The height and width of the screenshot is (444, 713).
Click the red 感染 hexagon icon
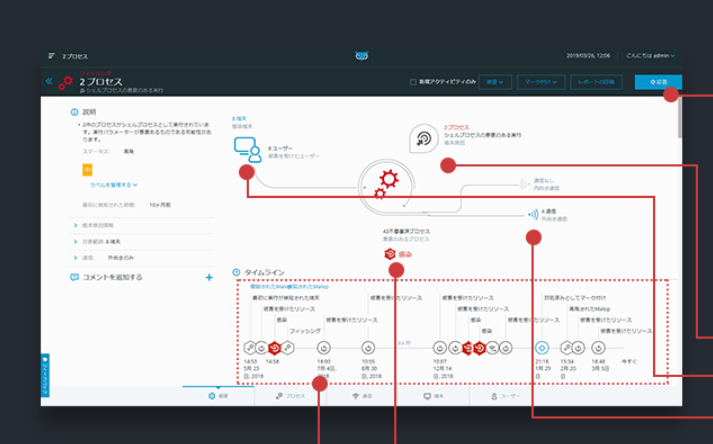pos(391,255)
